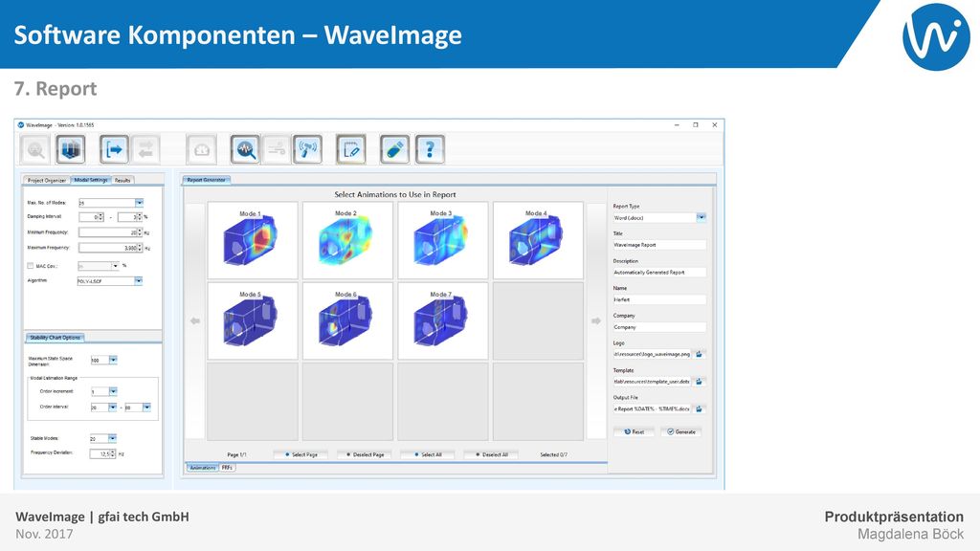The height and width of the screenshot is (551, 980).
Task: Select the impact hammer toolbar icon
Action: pyautogui.click(x=307, y=150)
